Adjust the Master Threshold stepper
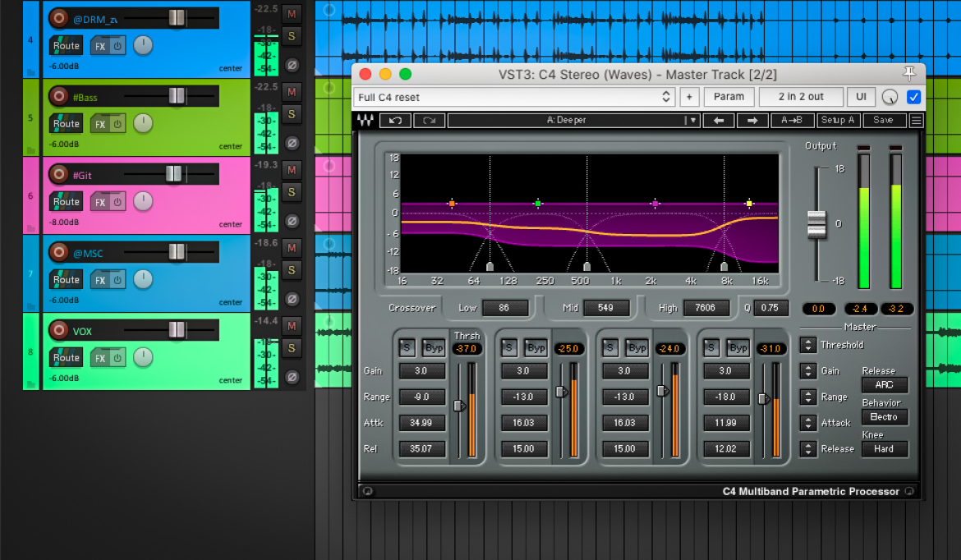961x560 pixels. click(807, 345)
